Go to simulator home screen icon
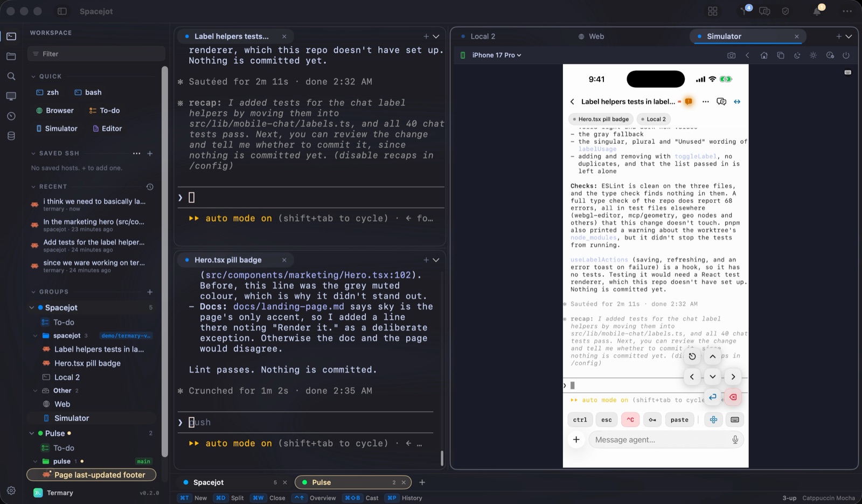Image resolution: width=862 pixels, height=504 pixels. pos(764,55)
